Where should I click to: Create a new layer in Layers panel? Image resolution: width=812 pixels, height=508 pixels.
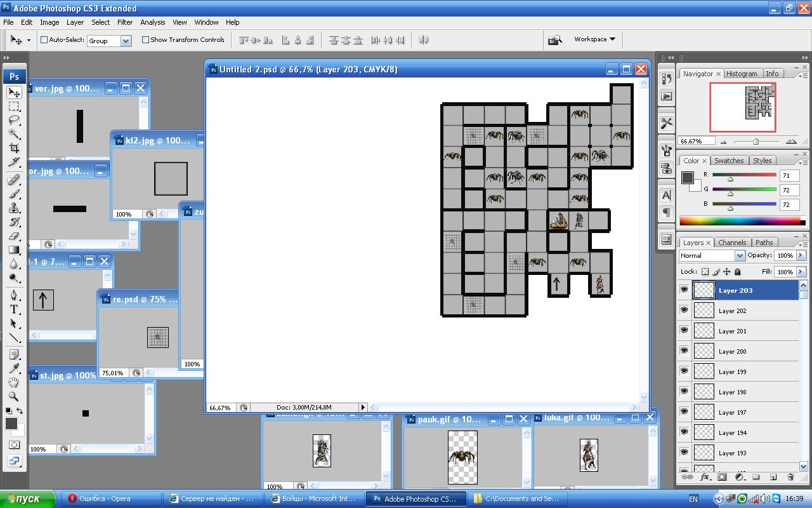click(x=773, y=477)
